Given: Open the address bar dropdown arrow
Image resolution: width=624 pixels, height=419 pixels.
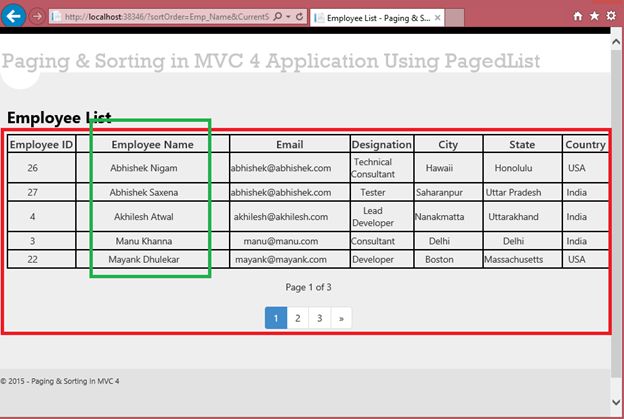Looking at the screenshot, I should click(x=289, y=17).
